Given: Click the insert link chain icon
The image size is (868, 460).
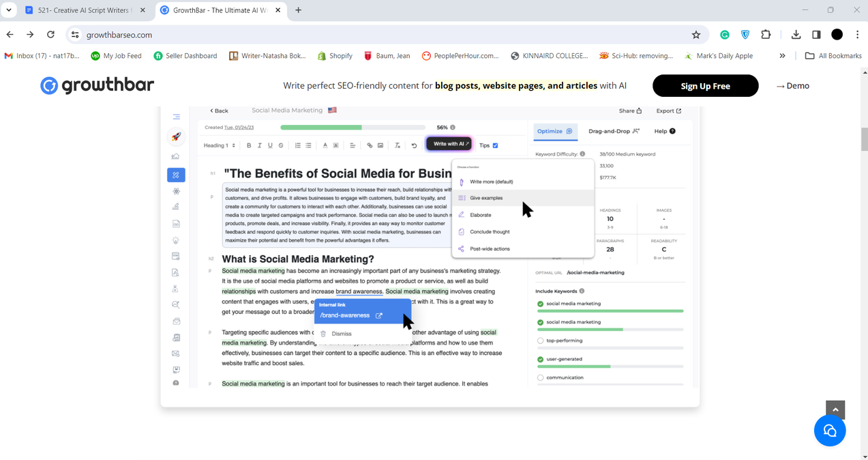Looking at the screenshot, I should [370, 145].
